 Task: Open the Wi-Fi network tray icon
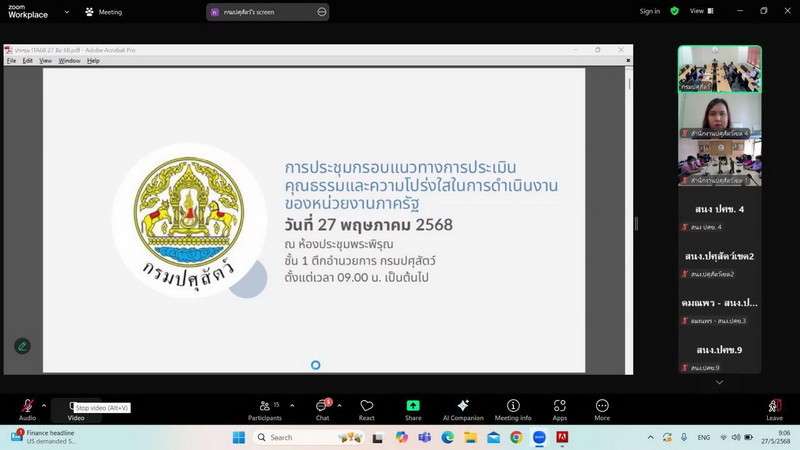723,437
